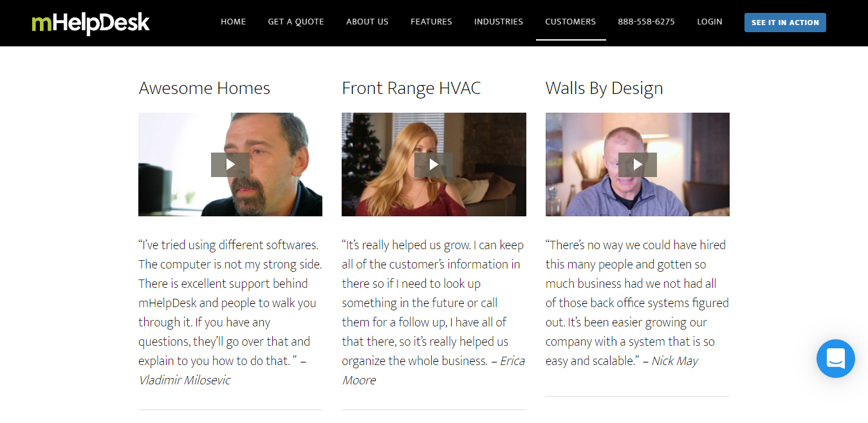
Task: Click the 888-558-6275 phone number link
Action: (x=646, y=22)
